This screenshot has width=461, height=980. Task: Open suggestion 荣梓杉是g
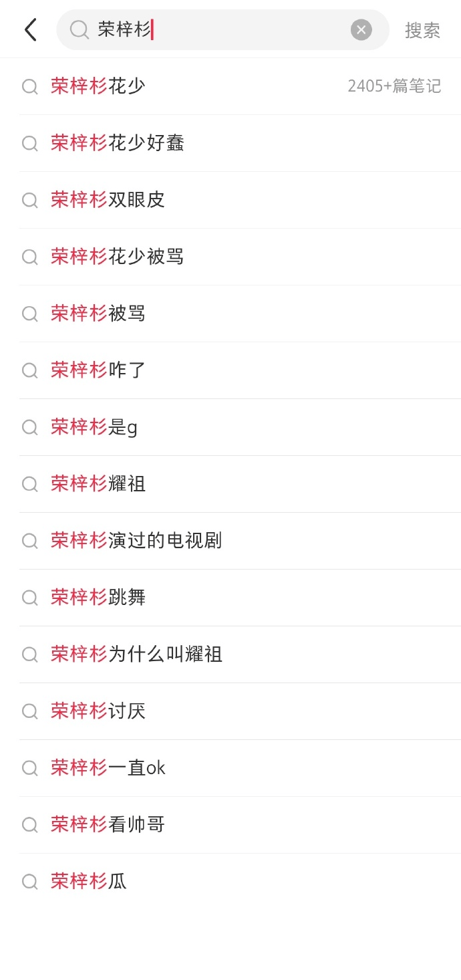(94, 427)
